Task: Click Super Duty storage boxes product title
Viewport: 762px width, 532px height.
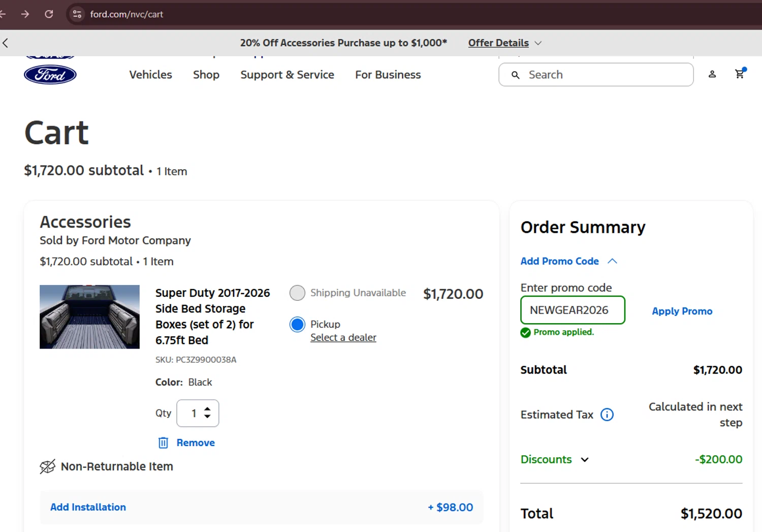Action: [213, 317]
